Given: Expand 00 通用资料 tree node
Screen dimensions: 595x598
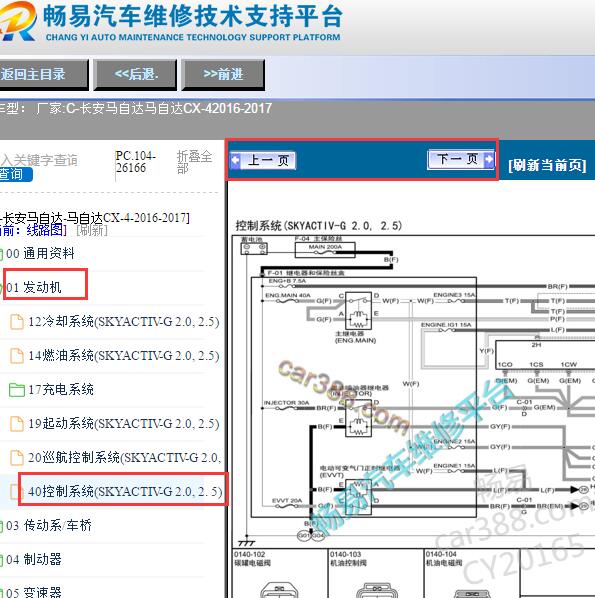Looking at the screenshot, I should (x=40, y=254).
